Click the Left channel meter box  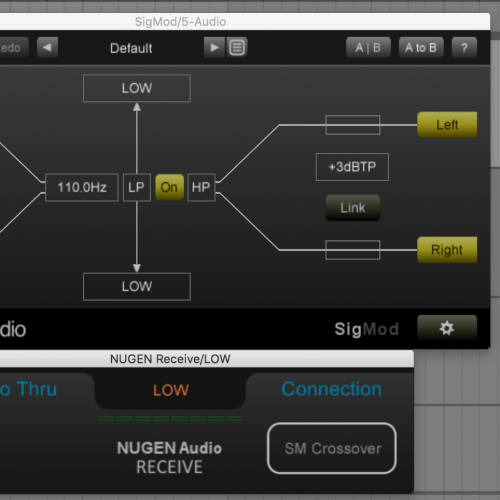click(x=353, y=125)
